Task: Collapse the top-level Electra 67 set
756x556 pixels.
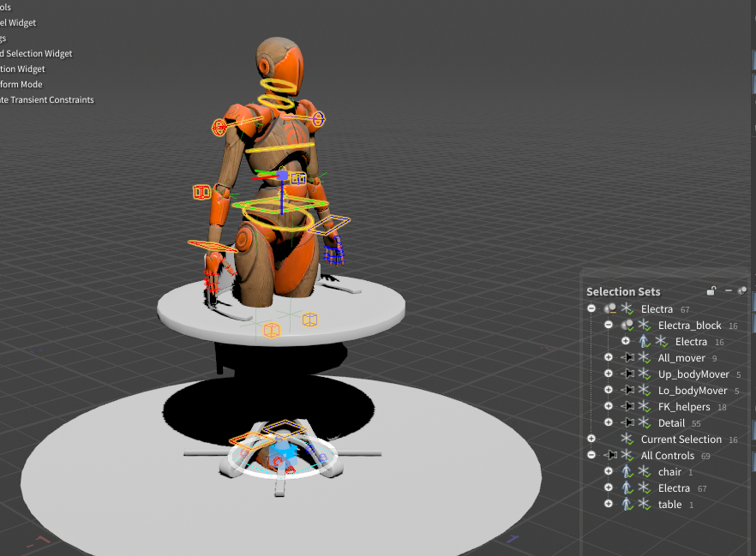Action: (591, 308)
